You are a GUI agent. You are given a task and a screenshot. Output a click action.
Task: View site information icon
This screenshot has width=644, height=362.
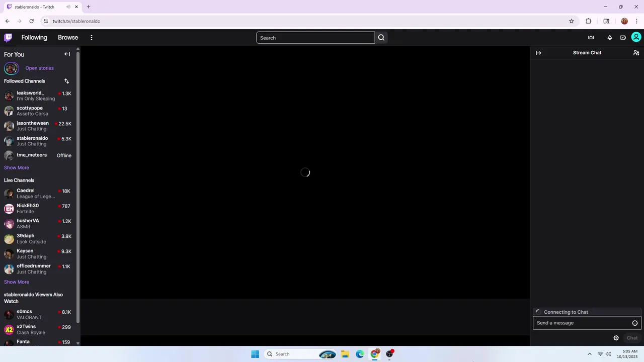click(x=46, y=21)
